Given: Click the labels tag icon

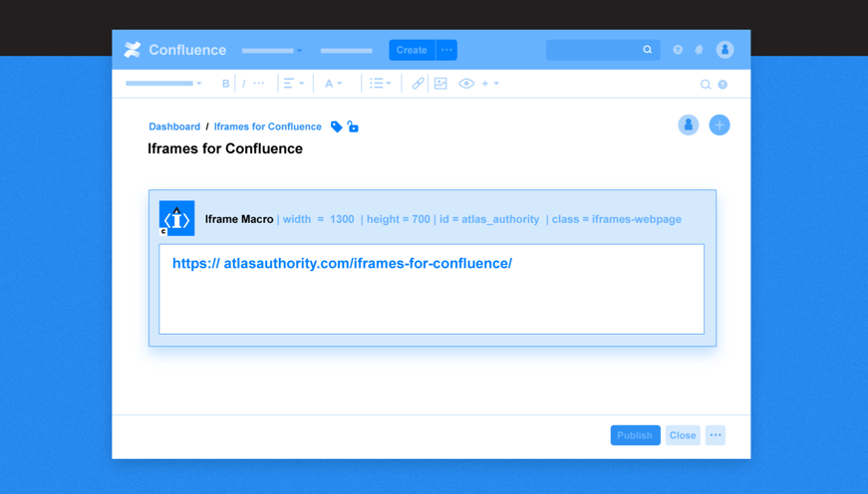Looking at the screenshot, I should [336, 126].
